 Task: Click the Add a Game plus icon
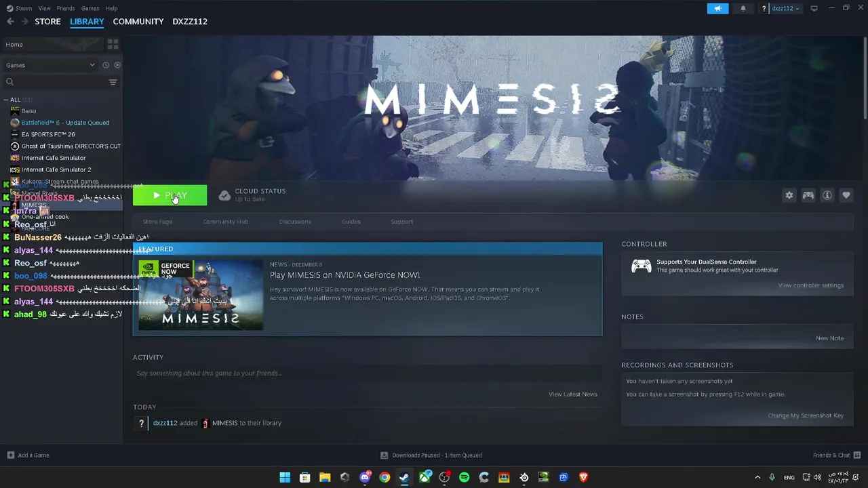tap(10, 455)
